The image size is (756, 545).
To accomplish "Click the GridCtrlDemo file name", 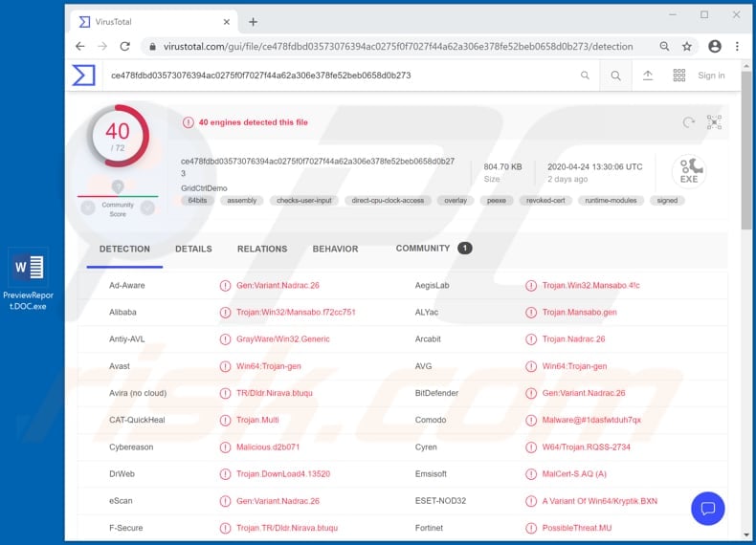I will click(x=204, y=188).
